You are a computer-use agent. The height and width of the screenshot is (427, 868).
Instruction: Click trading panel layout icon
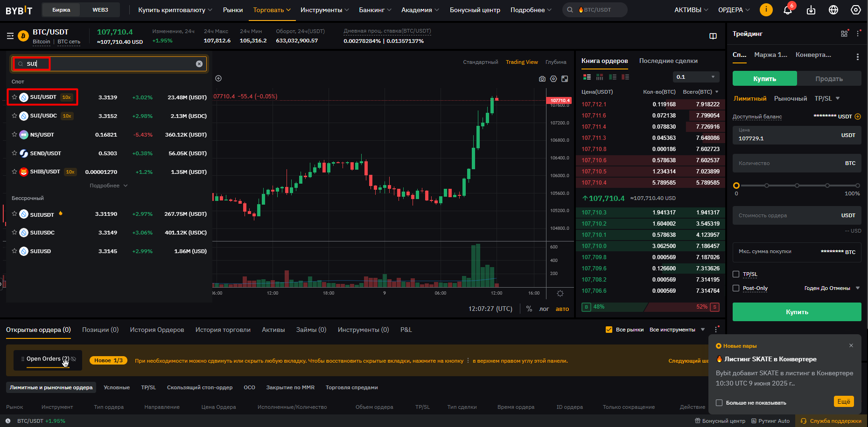844,34
